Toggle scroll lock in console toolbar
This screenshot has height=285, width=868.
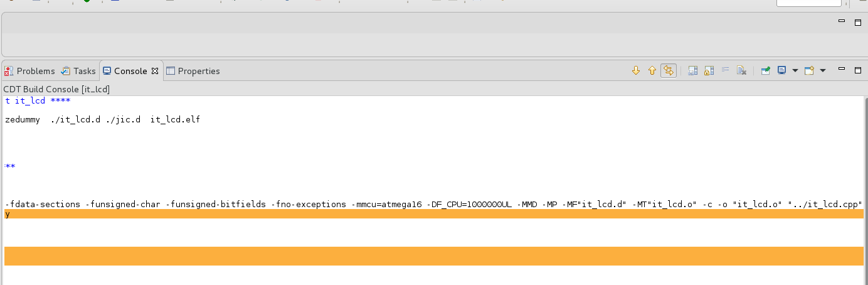point(709,71)
